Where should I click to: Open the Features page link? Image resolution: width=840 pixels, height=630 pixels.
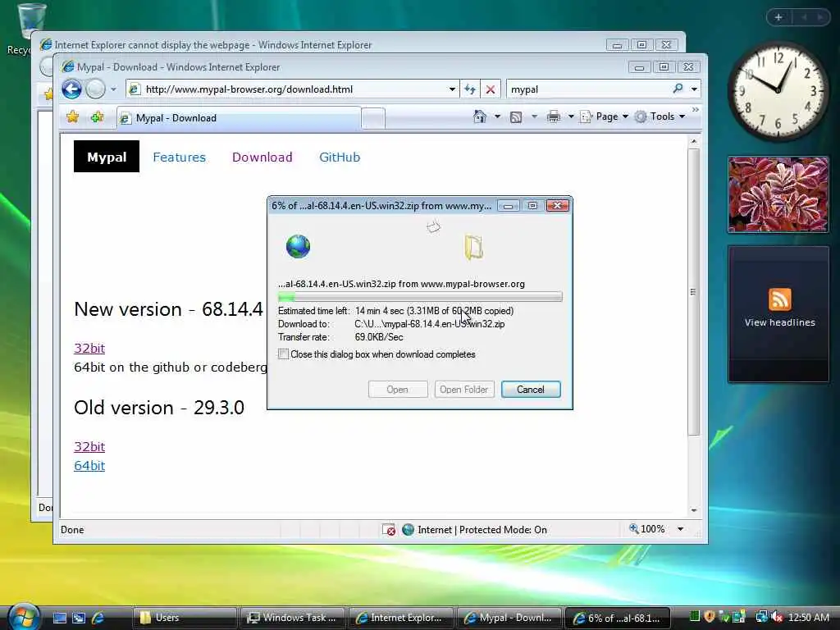click(x=179, y=157)
